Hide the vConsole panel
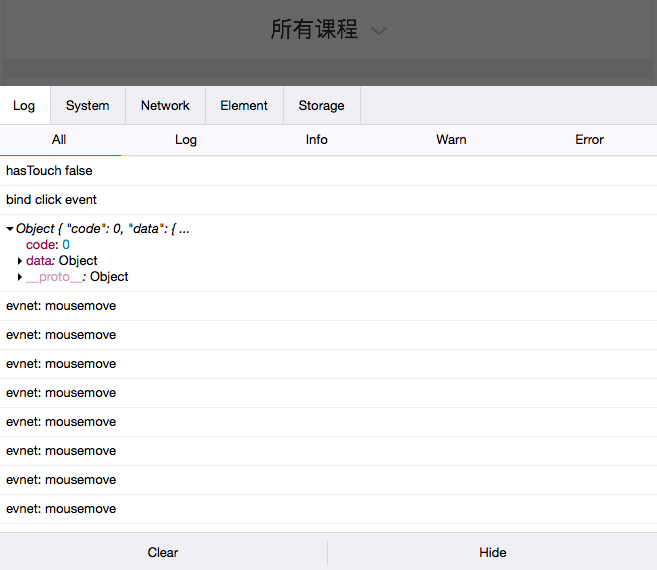 tap(493, 552)
